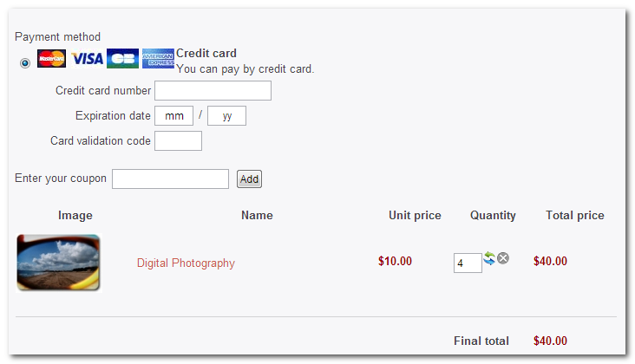This screenshot has height=364, width=635.
Task: Open the Digital Photography product link
Action: [x=186, y=263]
